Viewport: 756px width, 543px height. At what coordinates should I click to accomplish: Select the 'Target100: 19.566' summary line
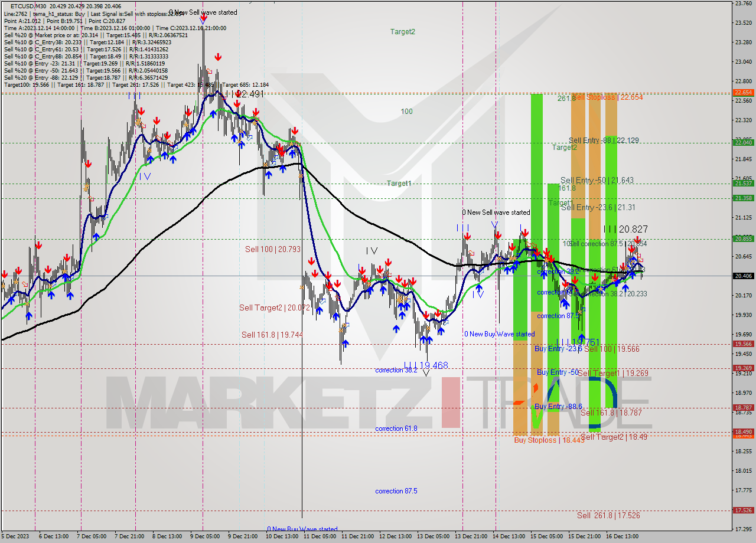pyautogui.click(x=136, y=85)
